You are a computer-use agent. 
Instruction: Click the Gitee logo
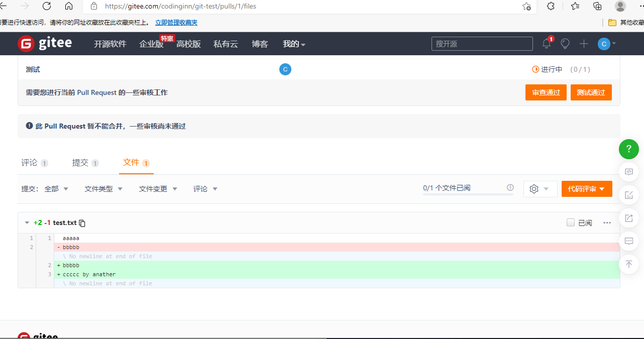pos(45,44)
